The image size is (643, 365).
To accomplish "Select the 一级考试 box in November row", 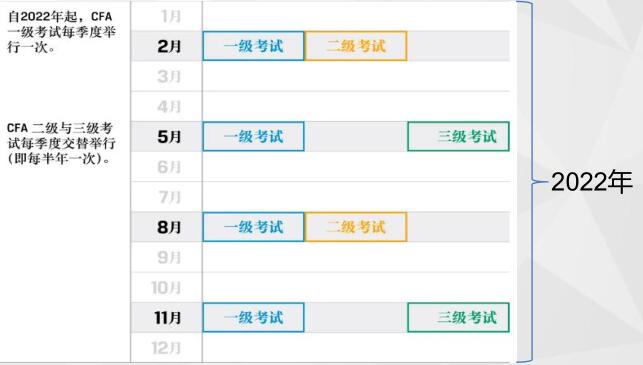I will coord(253,317).
